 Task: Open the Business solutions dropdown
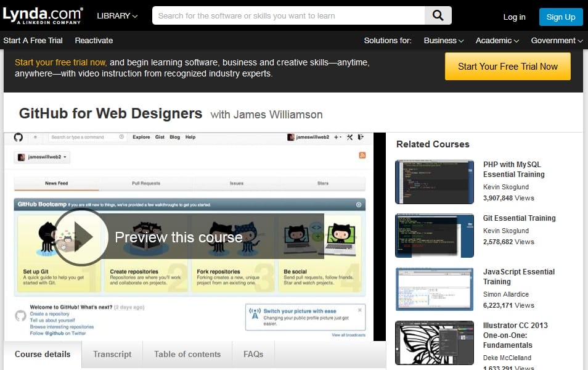(x=443, y=40)
